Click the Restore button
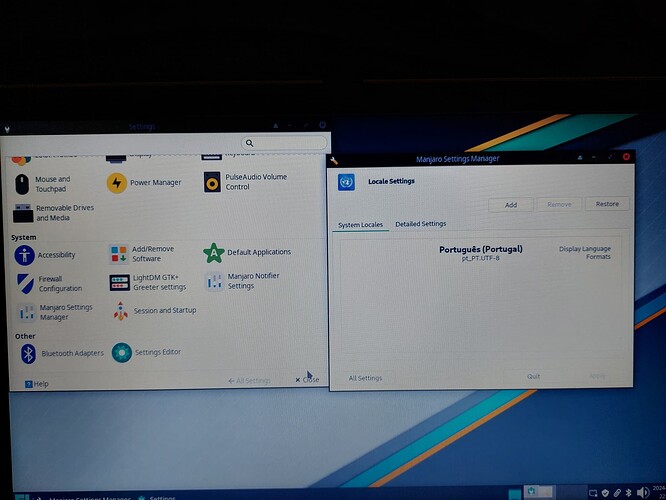The height and width of the screenshot is (500, 666). click(x=607, y=204)
